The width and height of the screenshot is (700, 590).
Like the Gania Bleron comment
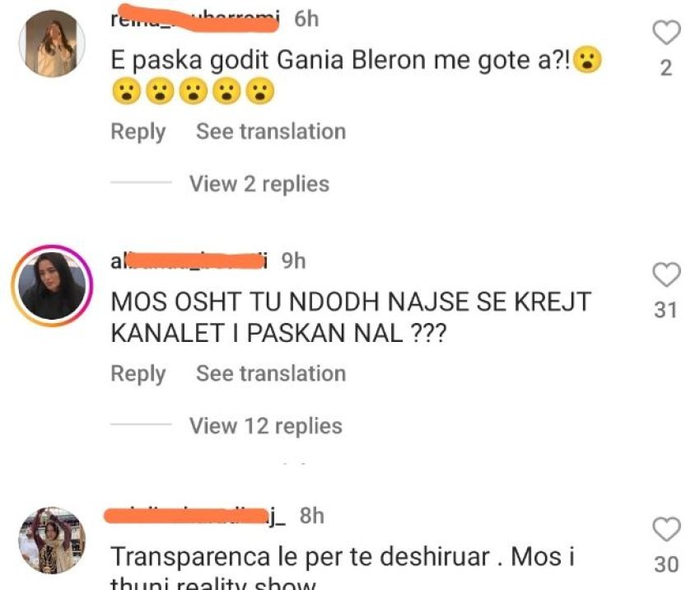click(666, 33)
